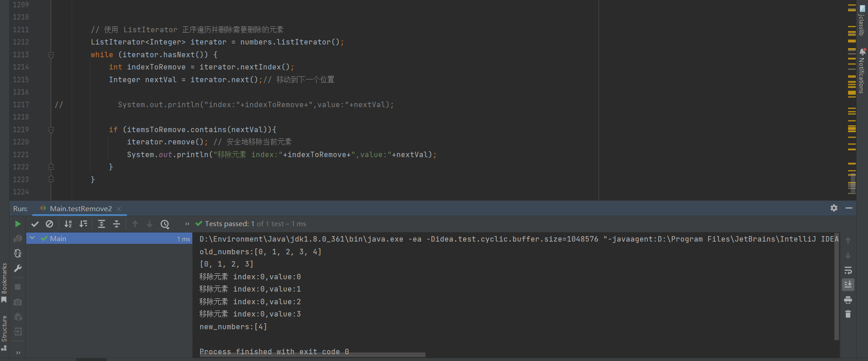Click 'iterator.remove();' in code
Image resolution: width=868 pixels, height=361 pixels.
(167, 142)
